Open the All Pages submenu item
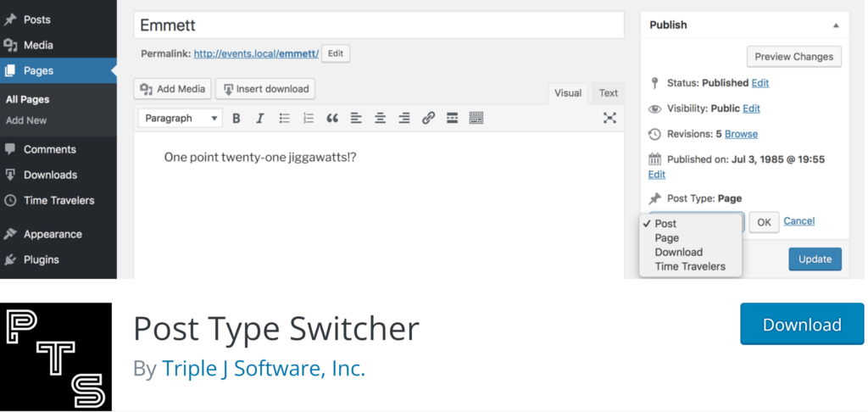The height and width of the screenshot is (412, 868). click(x=28, y=100)
